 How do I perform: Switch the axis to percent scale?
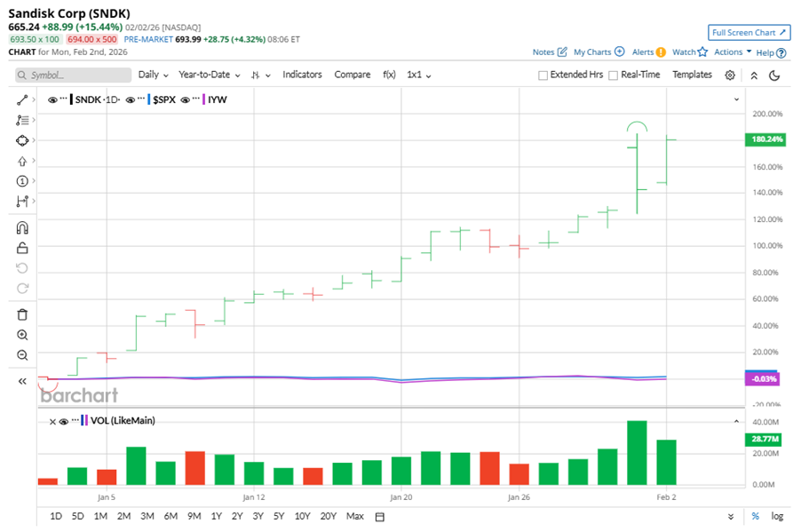[756, 516]
